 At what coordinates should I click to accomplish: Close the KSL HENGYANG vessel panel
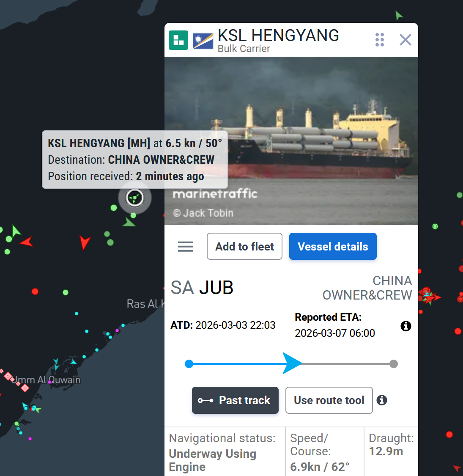tap(405, 40)
